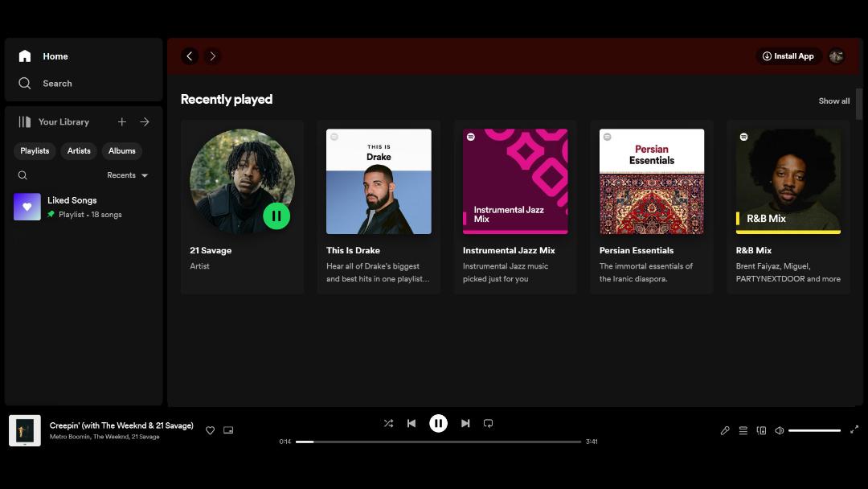Open the Recents sort dropdown
The width and height of the screenshot is (868, 489).
point(127,175)
